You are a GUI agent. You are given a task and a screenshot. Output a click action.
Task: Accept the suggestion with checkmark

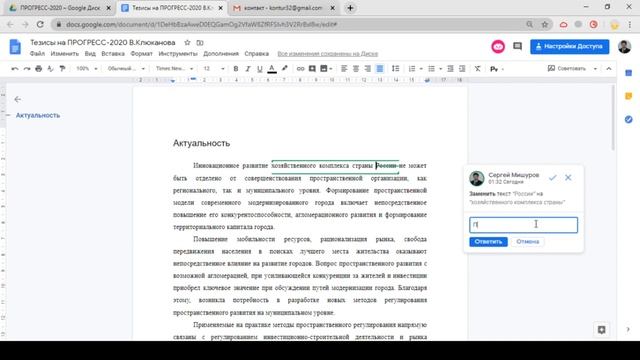click(x=552, y=178)
